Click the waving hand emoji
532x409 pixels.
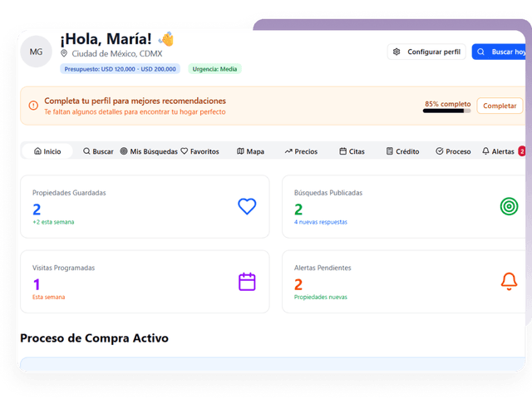[x=166, y=39]
